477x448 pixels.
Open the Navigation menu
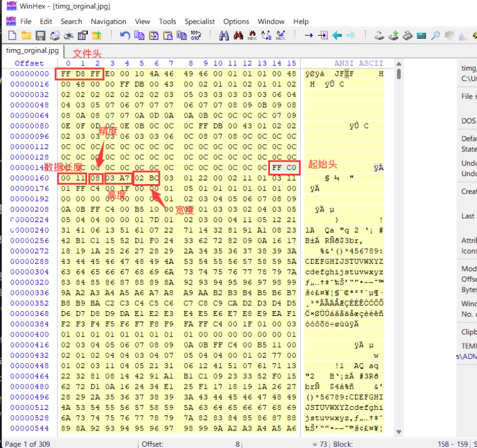point(108,21)
